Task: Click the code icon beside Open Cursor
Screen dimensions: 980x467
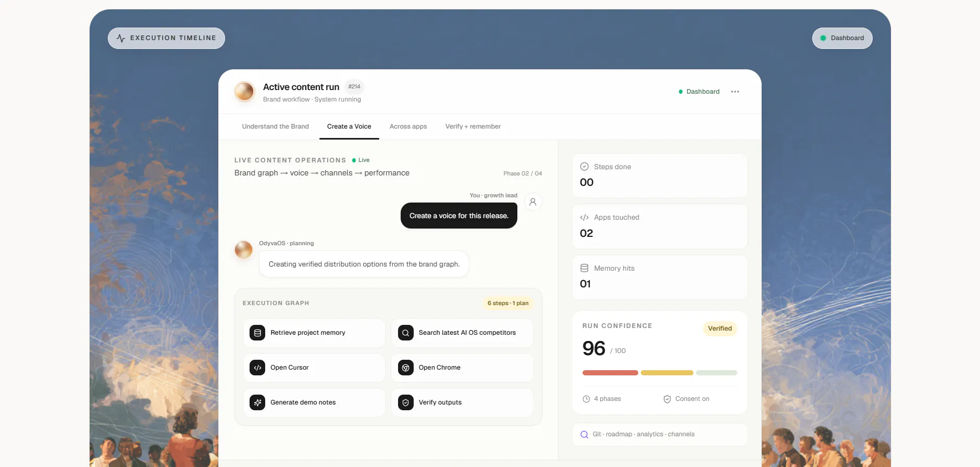Action: click(257, 368)
